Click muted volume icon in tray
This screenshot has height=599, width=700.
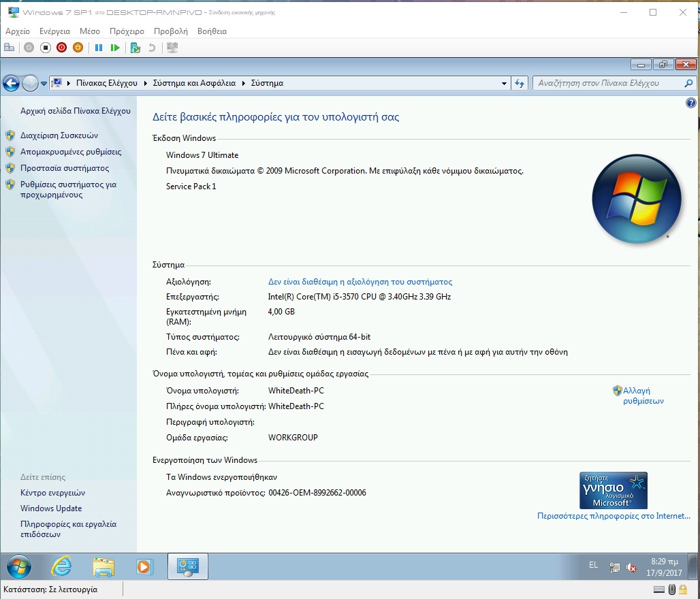(631, 567)
